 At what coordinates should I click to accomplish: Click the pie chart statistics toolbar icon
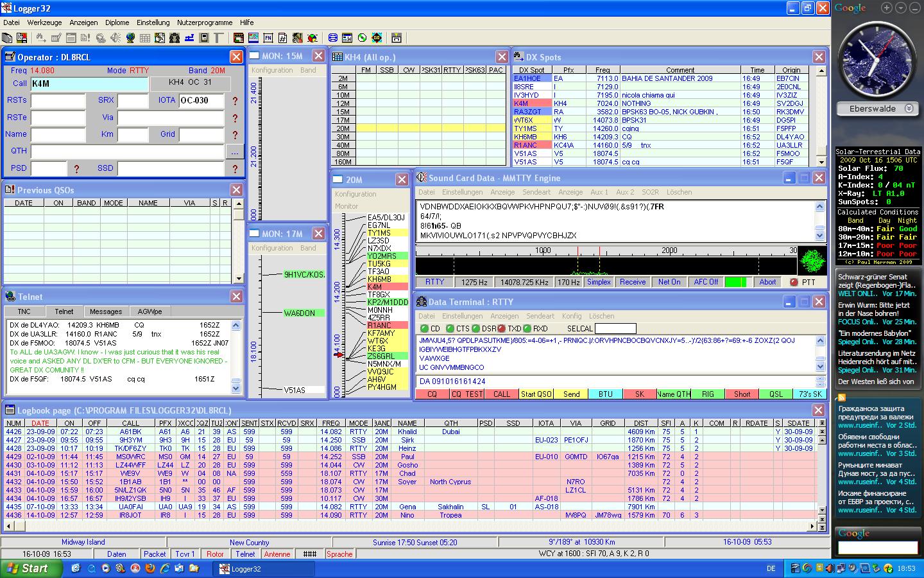click(312, 38)
